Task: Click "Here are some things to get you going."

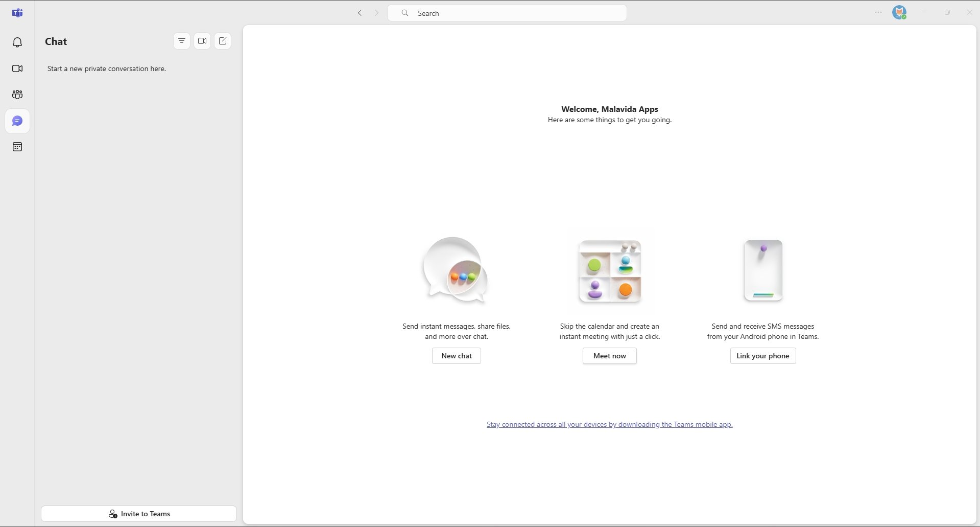Action: coord(610,120)
